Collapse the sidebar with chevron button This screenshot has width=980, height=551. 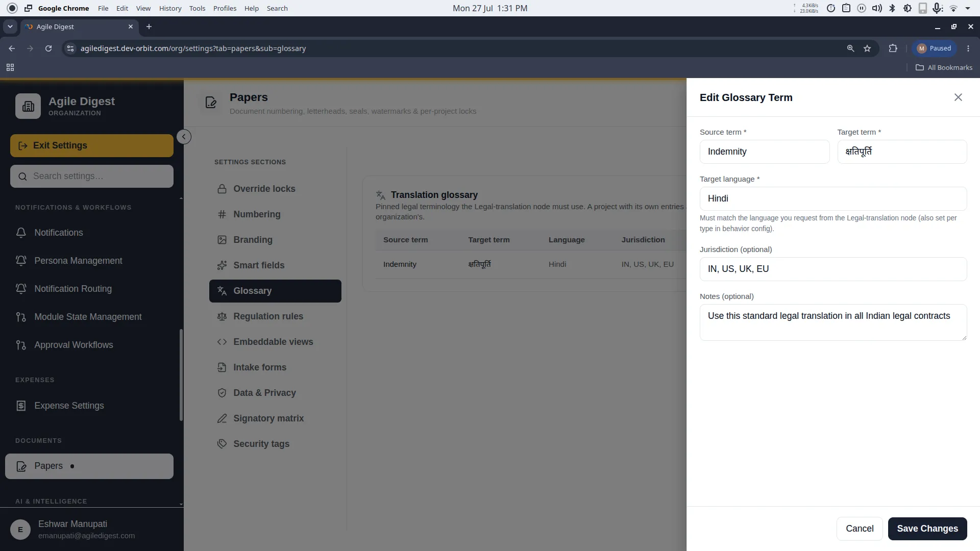[x=184, y=137]
